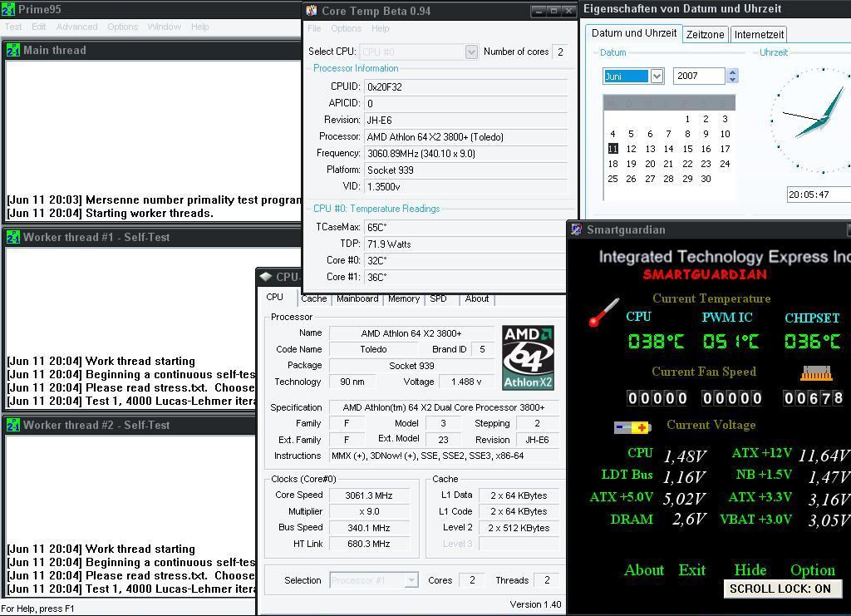Image resolution: width=851 pixels, height=616 pixels.
Task: Expand the month dropdown showing Juni
Action: (x=657, y=76)
